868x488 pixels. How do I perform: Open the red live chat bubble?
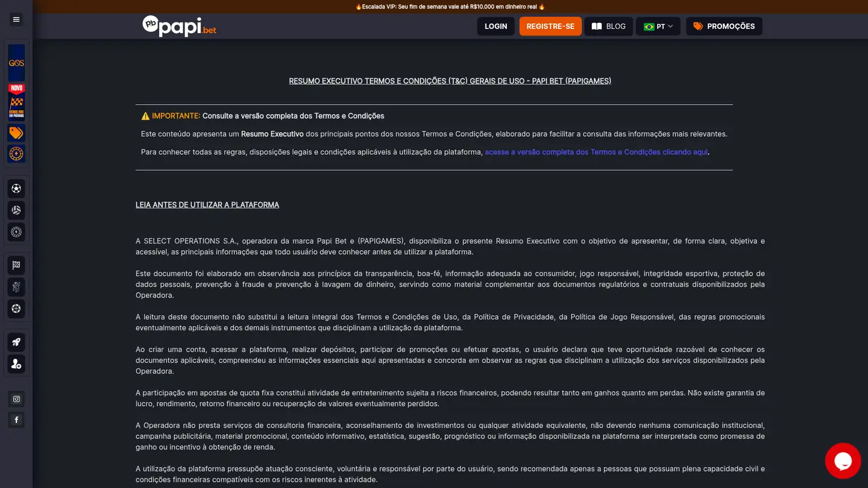[x=843, y=461]
